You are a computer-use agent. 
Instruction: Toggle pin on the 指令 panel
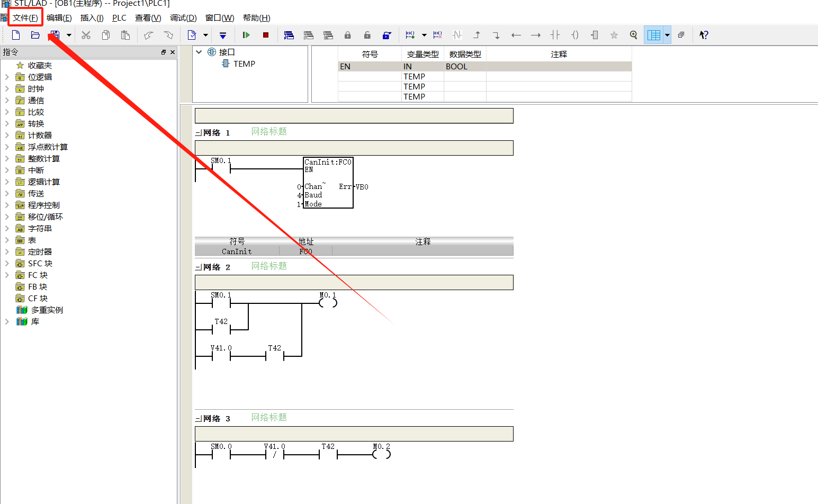pos(164,52)
